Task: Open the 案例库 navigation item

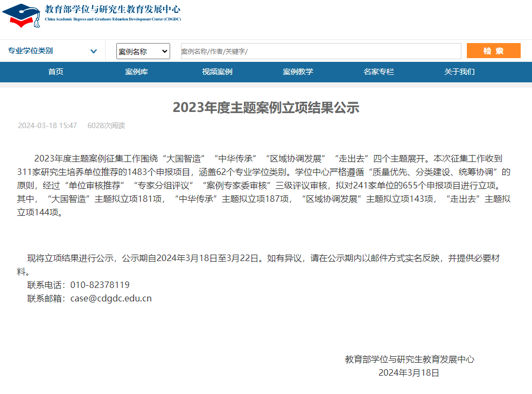Action: [136, 72]
